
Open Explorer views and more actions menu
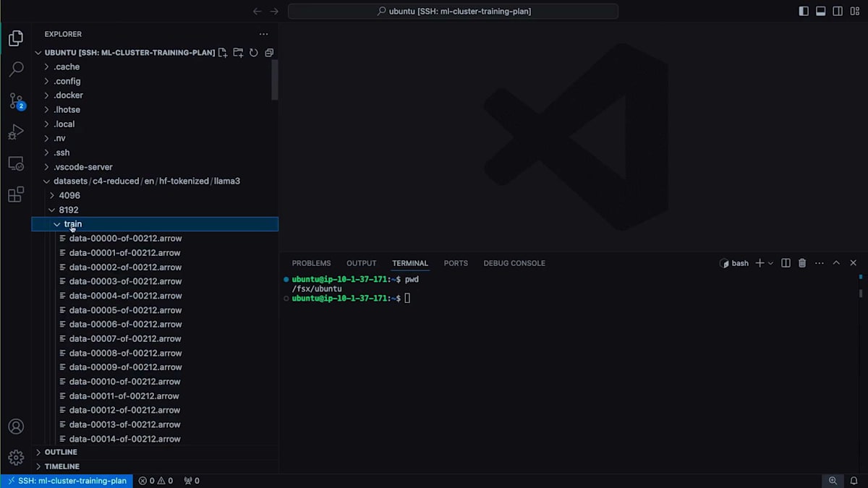[264, 34]
